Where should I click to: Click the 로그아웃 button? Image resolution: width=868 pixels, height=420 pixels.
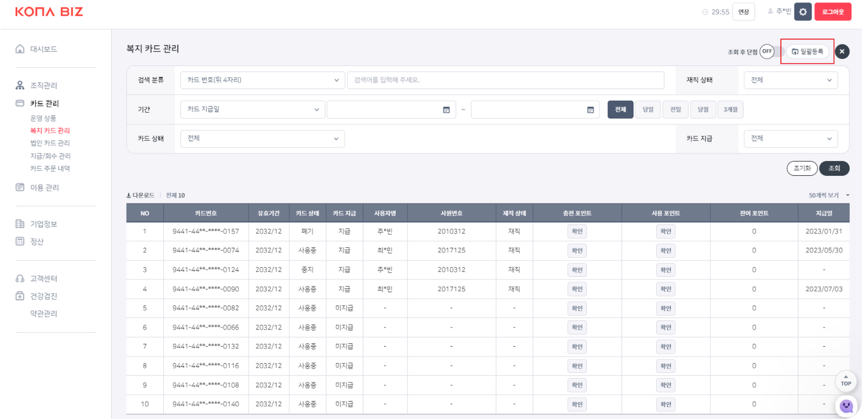click(833, 12)
